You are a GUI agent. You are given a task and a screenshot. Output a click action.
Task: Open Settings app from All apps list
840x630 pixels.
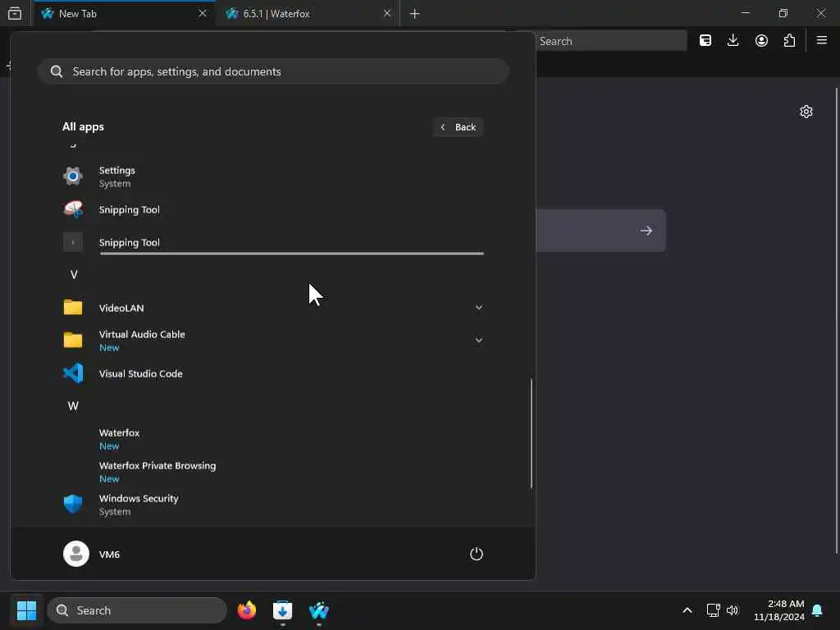[272, 176]
